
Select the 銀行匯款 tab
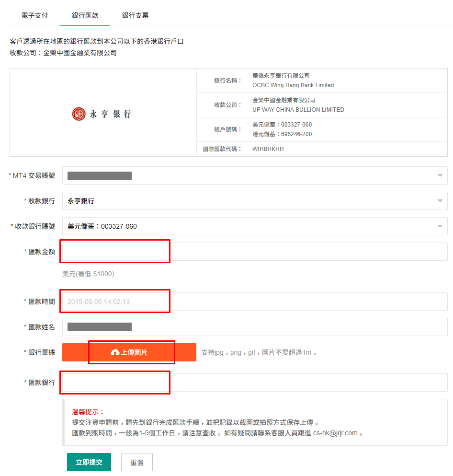(85, 15)
